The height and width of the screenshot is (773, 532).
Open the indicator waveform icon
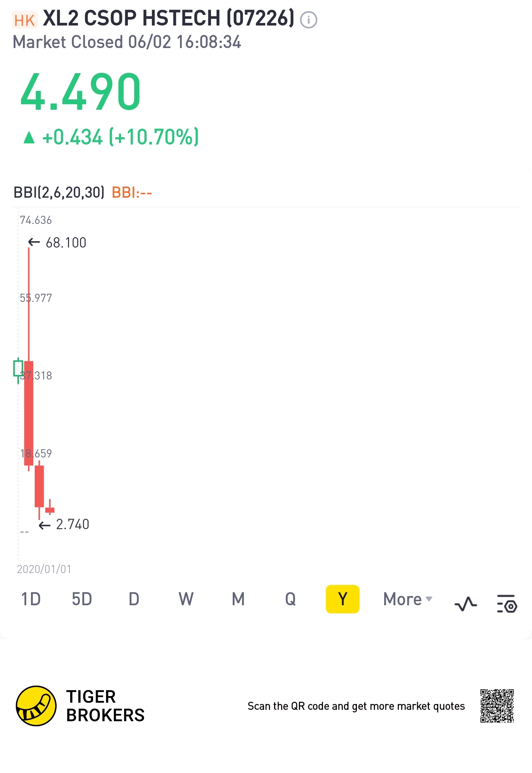click(465, 604)
